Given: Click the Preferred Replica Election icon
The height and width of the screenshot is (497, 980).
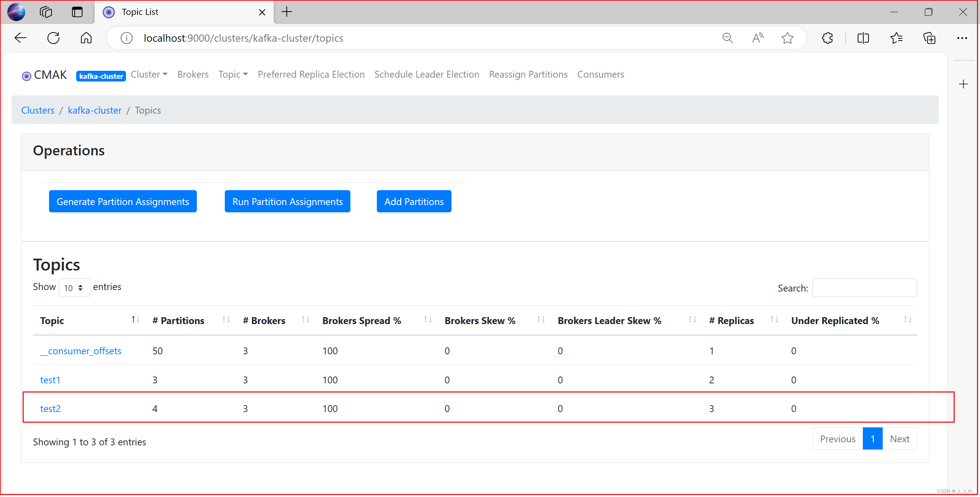Looking at the screenshot, I should click(311, 74).
